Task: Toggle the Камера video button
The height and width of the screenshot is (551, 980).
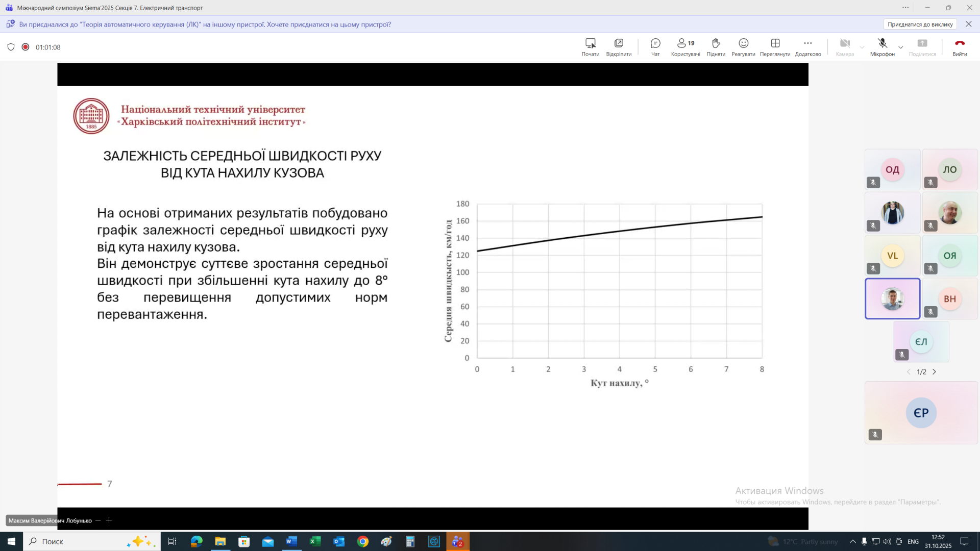Action: coord(845,46)
